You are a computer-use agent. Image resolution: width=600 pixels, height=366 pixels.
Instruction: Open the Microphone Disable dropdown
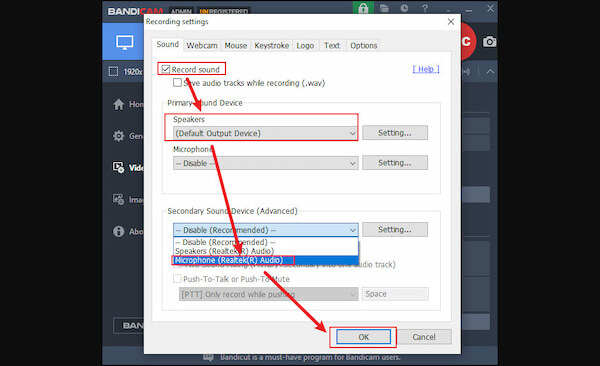click(x=266, y=163)
